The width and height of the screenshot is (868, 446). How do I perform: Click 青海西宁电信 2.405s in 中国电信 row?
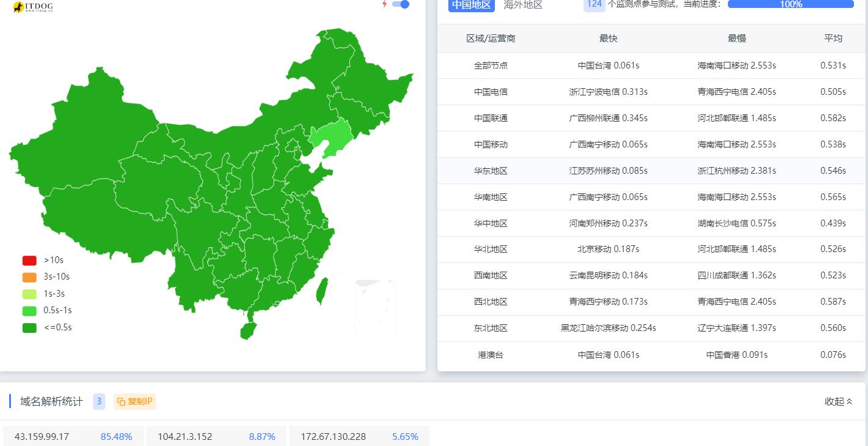click(736, 92)
